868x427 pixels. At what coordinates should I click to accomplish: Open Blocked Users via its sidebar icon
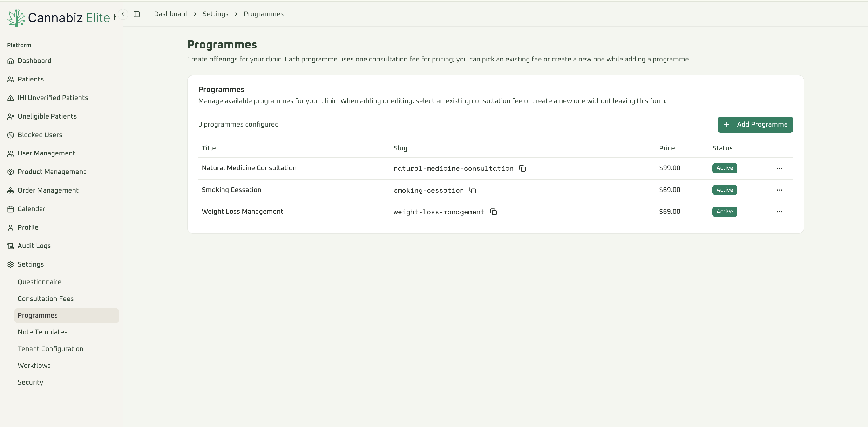click(x=10, y=135)
